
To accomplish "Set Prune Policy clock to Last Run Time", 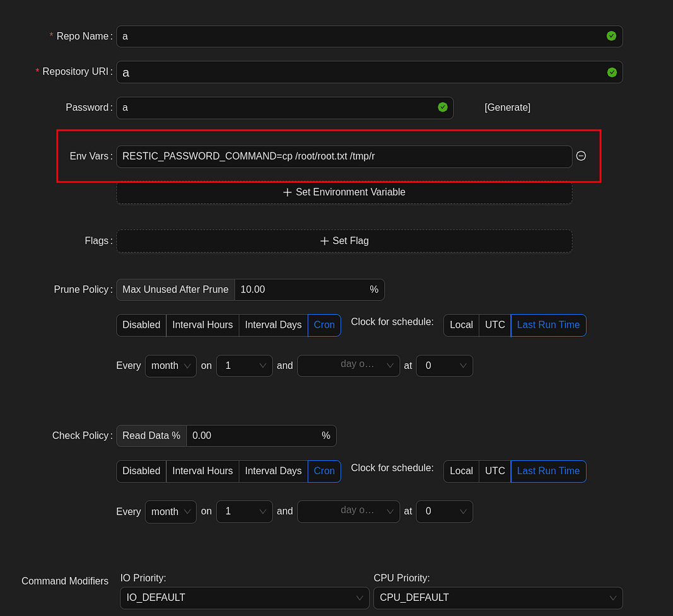I will click(548, 325).
